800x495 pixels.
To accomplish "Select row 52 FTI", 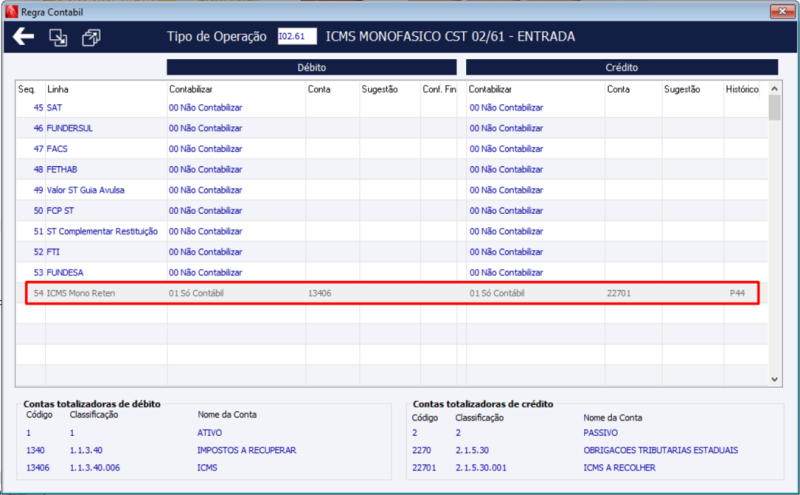I will pyautogui.click(x=391, y=252).
